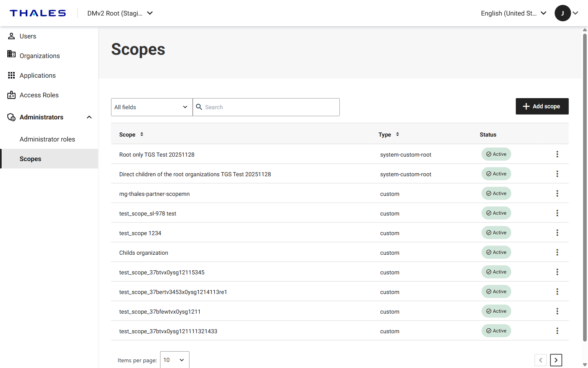Click the Status column header
Image resolution: width=588 pixels, height=368 pixels.
pos(488,135)
